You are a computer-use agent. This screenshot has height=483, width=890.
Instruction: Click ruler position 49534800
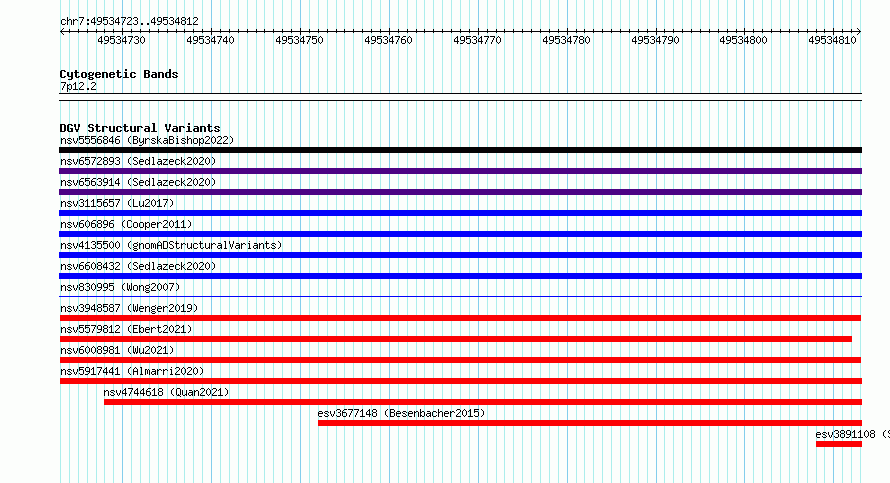[744, 40]
